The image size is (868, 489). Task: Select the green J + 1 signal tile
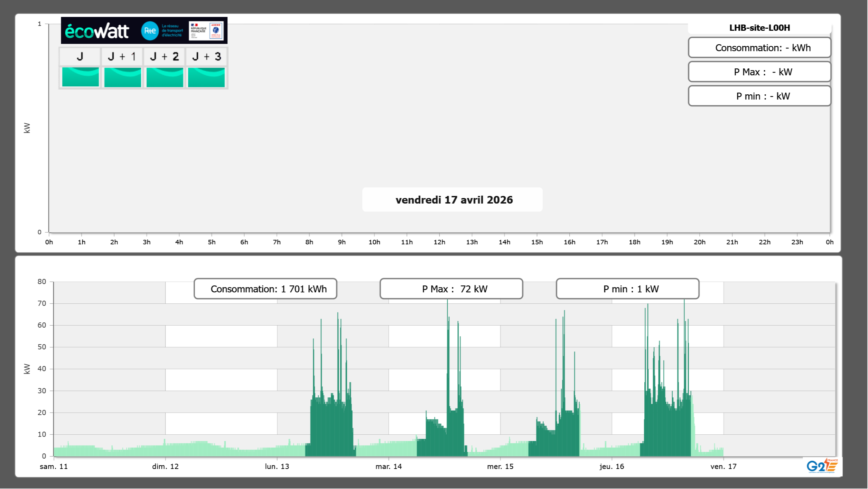(122, 77)
